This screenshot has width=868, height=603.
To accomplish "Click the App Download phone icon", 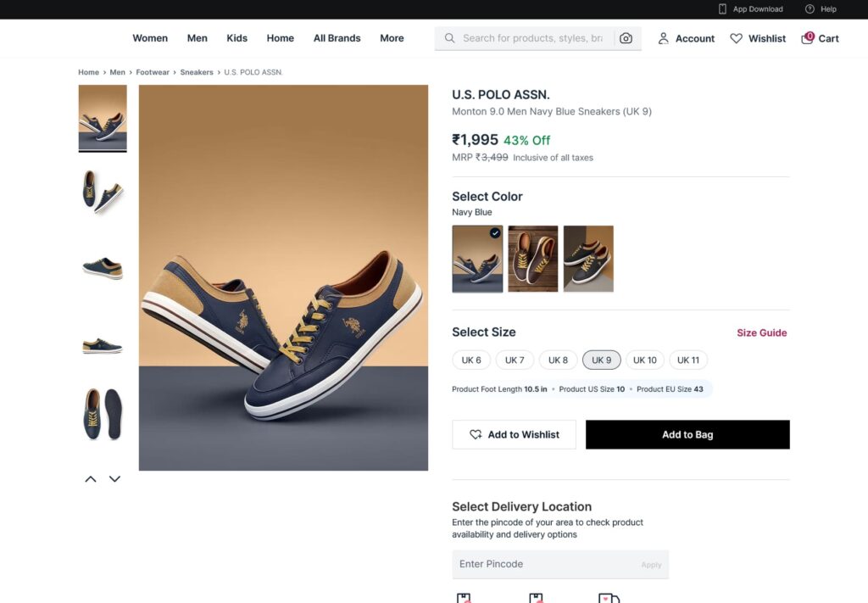I will coord(722,9).
